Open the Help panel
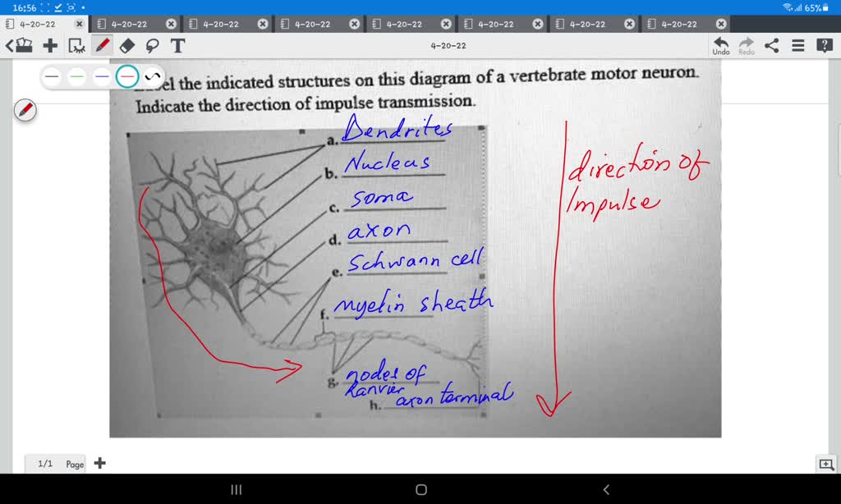The image size is (841, 504). click(825, 46)
